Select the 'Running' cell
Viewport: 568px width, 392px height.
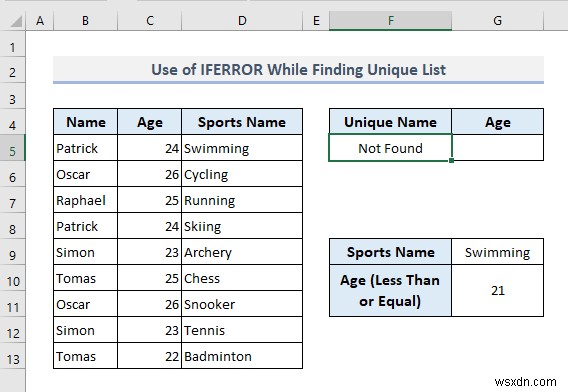click(x=242, y=200)
